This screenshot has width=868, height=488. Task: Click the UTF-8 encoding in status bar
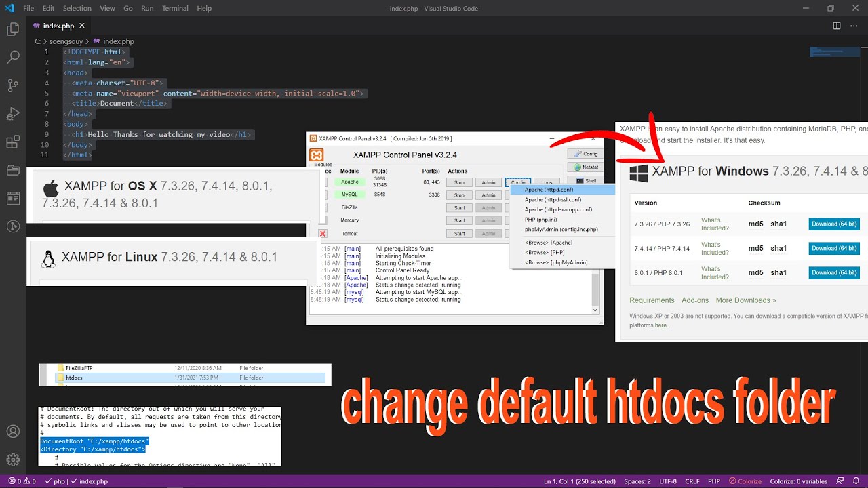[x=668, y=481]
